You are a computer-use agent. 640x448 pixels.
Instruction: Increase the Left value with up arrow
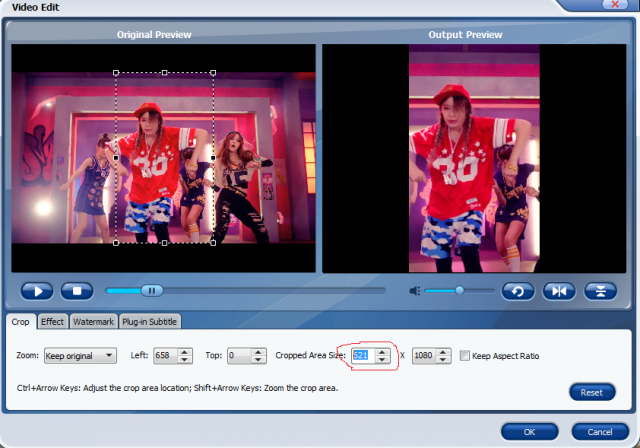pyautogui.click(x=184, y=352)
